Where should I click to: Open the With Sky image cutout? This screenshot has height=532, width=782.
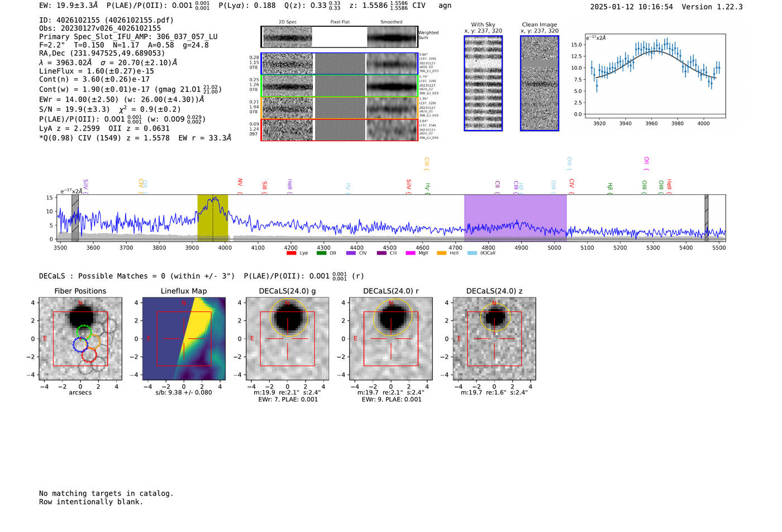click(x=483, y=83)
